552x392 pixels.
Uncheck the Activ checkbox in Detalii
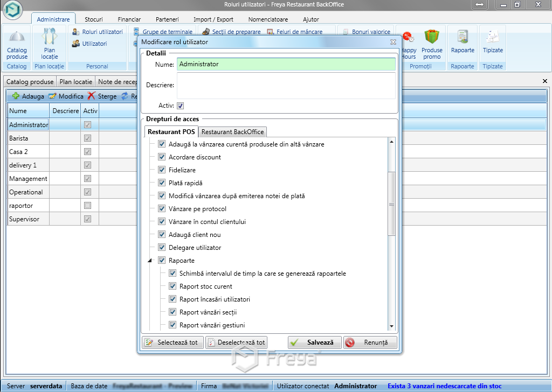pyautogui.click(x=181, y=106)
